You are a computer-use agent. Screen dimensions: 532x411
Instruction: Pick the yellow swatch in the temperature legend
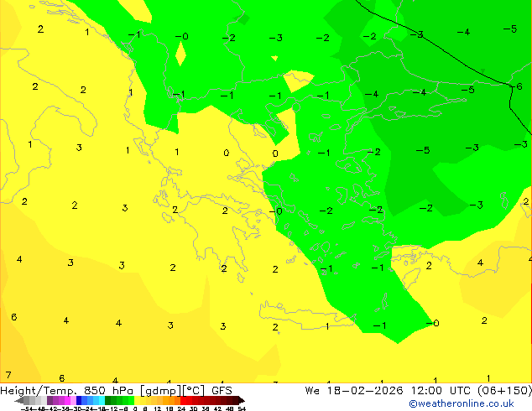pyautogui.click(x=137, y=400)
